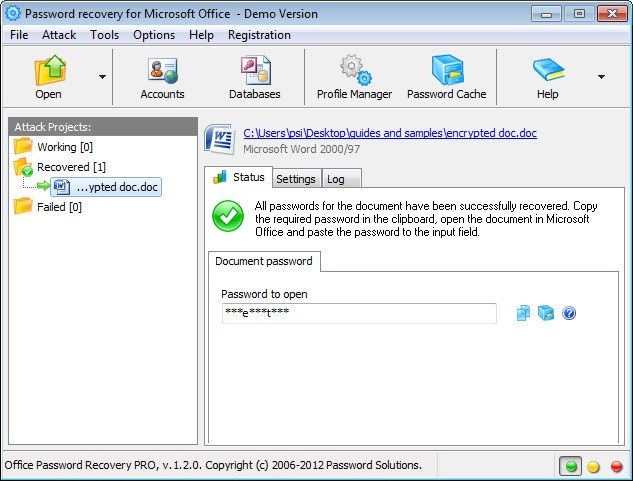
Task: Minimize the Password recovery window
Action: pyautogui.click(x=547, y=14)
